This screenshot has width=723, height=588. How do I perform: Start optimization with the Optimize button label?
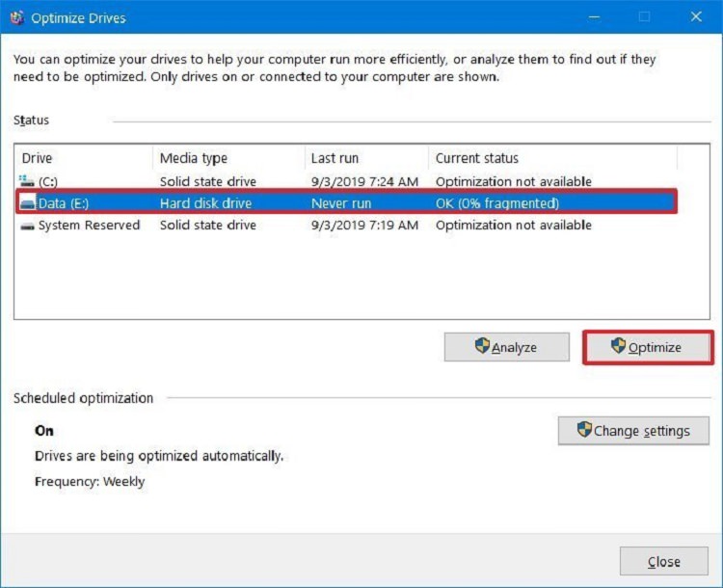(655, 348)
